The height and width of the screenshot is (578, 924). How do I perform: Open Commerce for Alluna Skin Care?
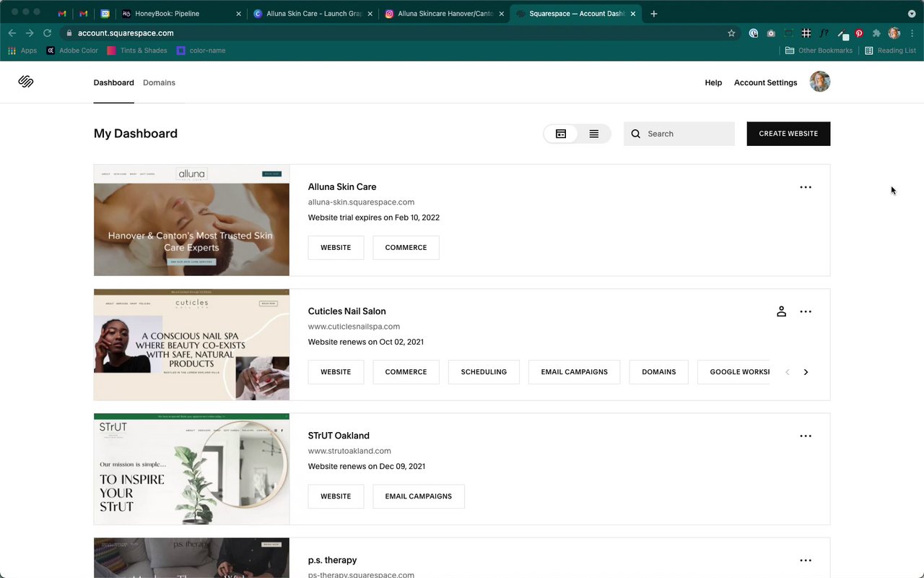(406, 247)
